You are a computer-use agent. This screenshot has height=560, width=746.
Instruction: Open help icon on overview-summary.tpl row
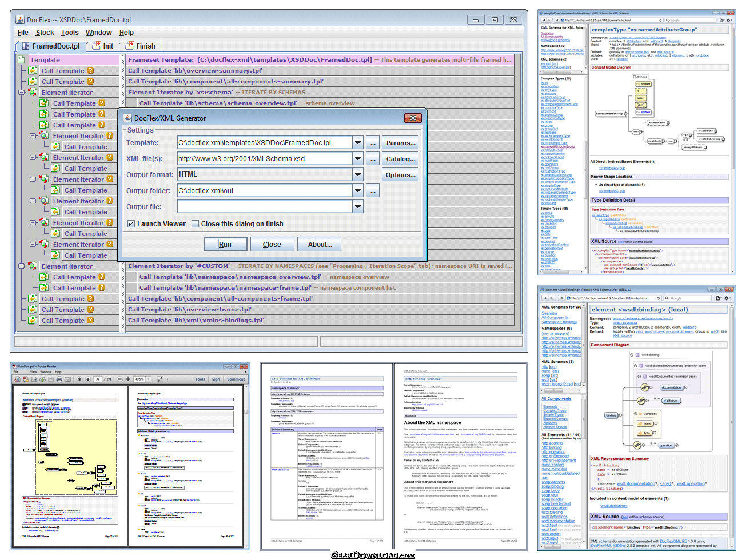click(90, 70)
